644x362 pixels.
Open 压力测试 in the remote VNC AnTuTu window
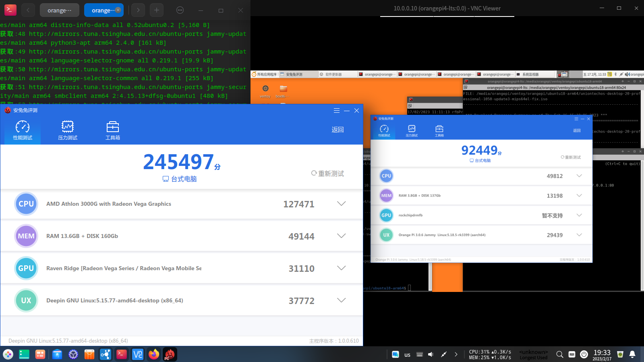412,131
